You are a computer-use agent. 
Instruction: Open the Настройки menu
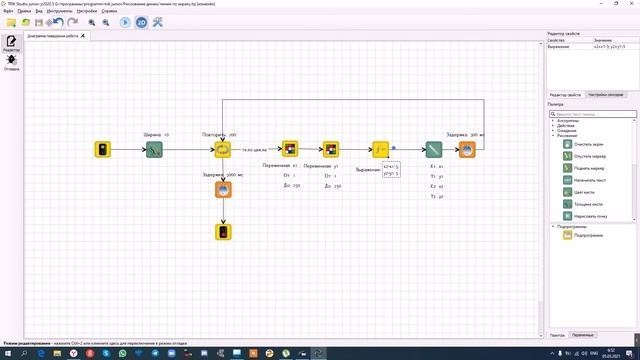click(87, 11)
